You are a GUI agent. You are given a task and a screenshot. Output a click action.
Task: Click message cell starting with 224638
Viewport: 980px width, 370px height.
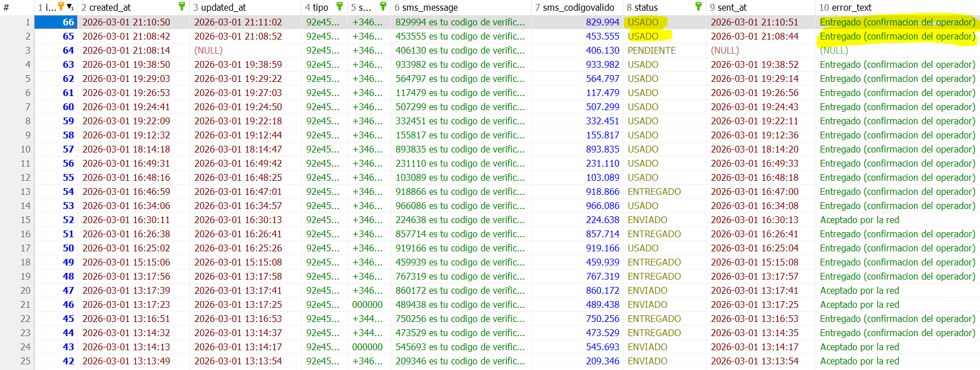pyautogui.click(x=460, y=220)
